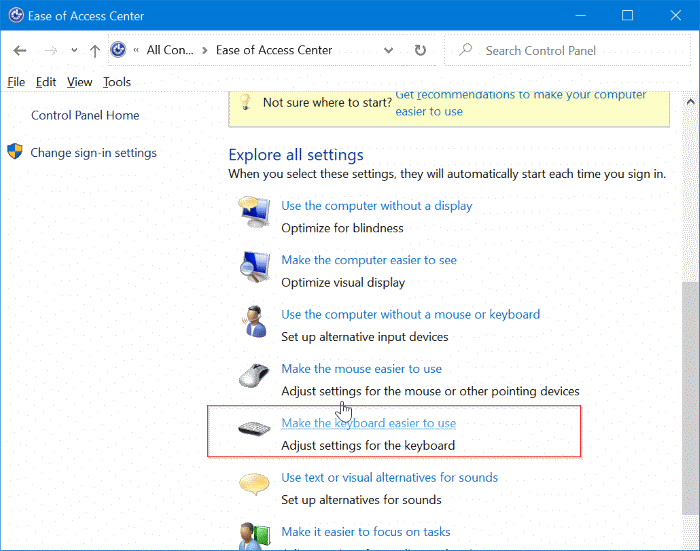Click 'Not sure where to start?' text
The image size is (700, 551).
pos(327,103)
